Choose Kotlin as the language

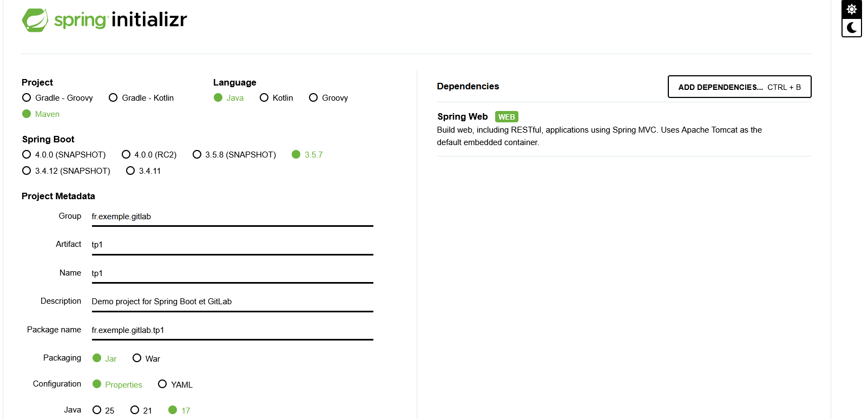[x=264, y=98]
